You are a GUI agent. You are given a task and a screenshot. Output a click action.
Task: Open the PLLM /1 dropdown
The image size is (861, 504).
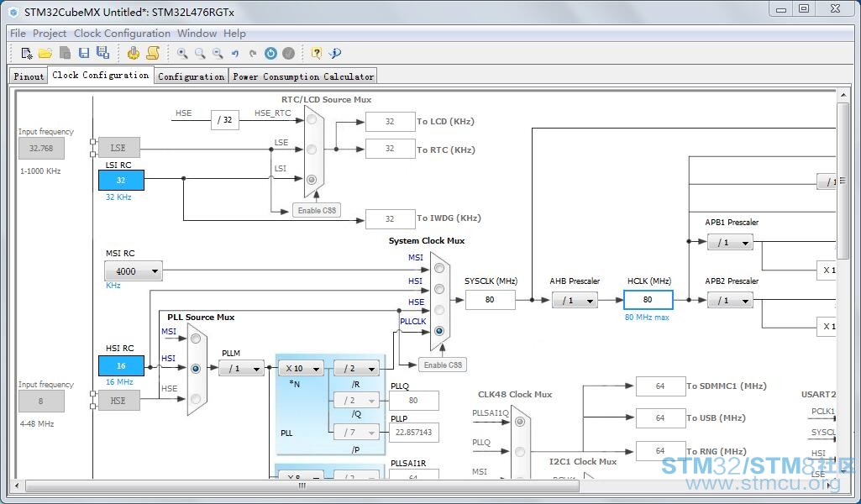pyautogui.click(x=242, y=369)
